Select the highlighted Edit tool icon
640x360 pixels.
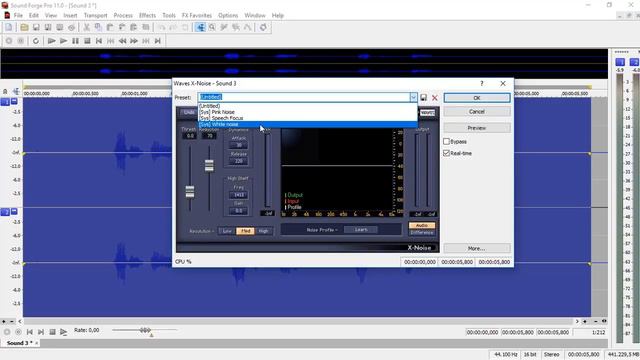200,27
